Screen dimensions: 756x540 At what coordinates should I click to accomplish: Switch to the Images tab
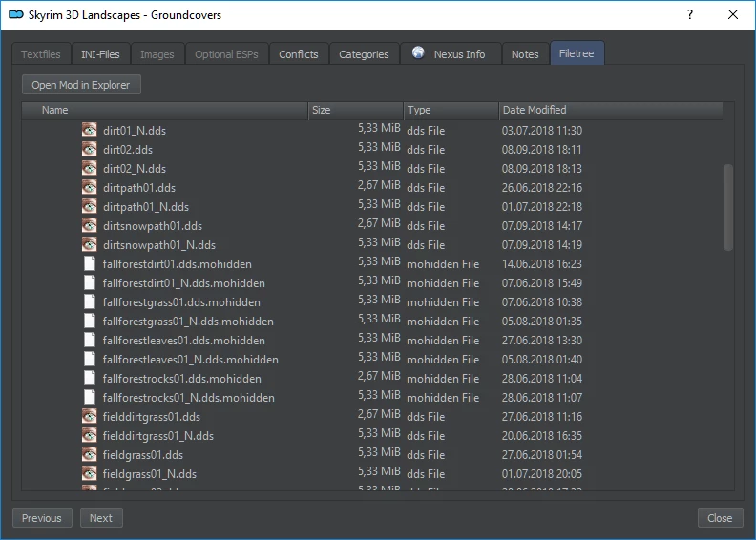point(157,54)
